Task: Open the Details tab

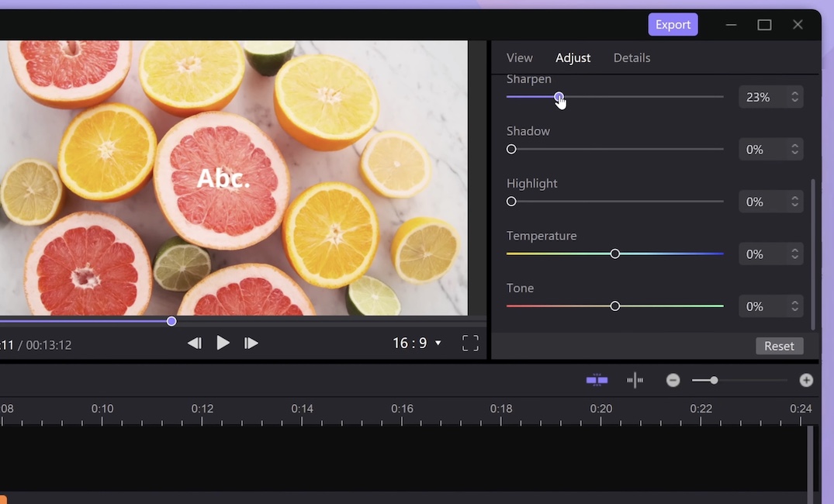Action: [x=632, y=57]
